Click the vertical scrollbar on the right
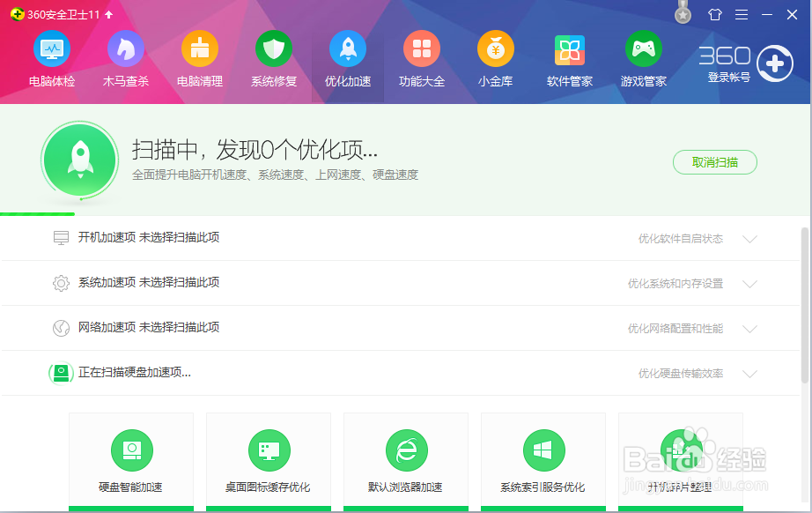 pos(805,305)
